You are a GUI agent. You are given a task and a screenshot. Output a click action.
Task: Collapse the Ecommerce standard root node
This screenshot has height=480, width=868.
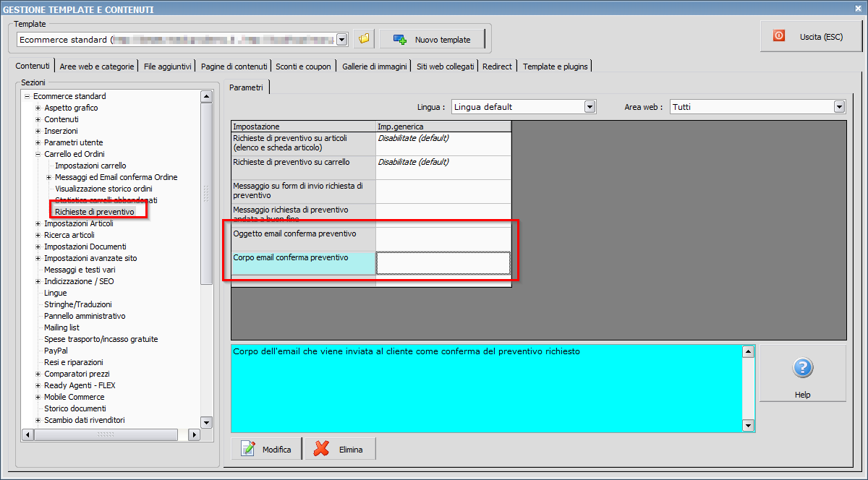pyautogui.click(x=27, y=96)
